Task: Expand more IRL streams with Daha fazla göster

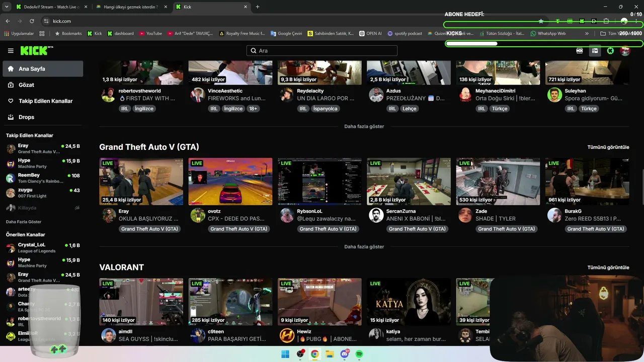Action: click(x=364, y=126)
